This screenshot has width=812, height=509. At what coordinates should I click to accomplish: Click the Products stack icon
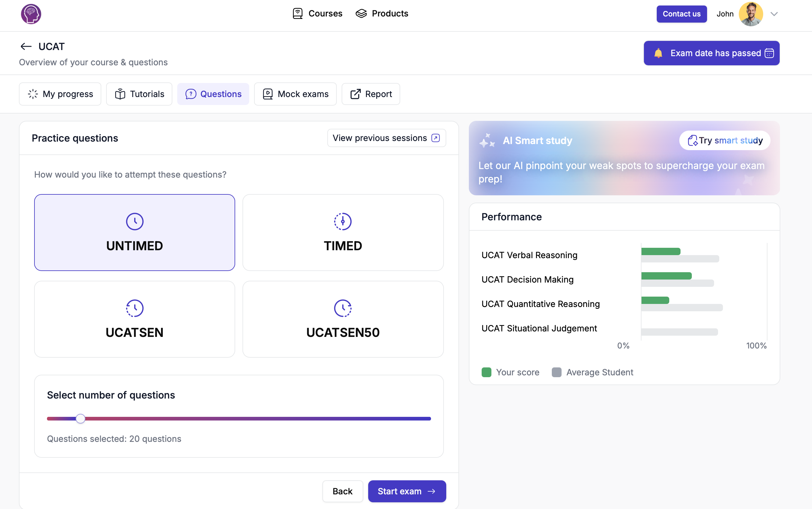361,13
